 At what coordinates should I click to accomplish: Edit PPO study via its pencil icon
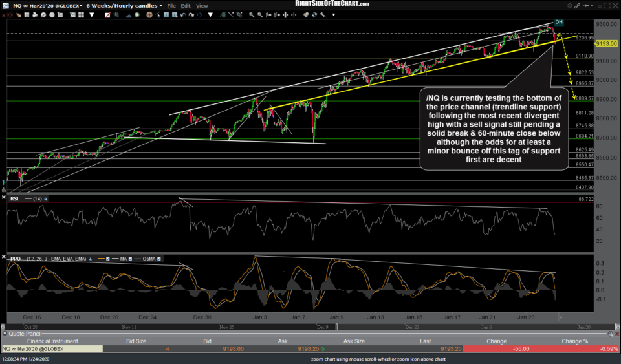tap(91, 259)
